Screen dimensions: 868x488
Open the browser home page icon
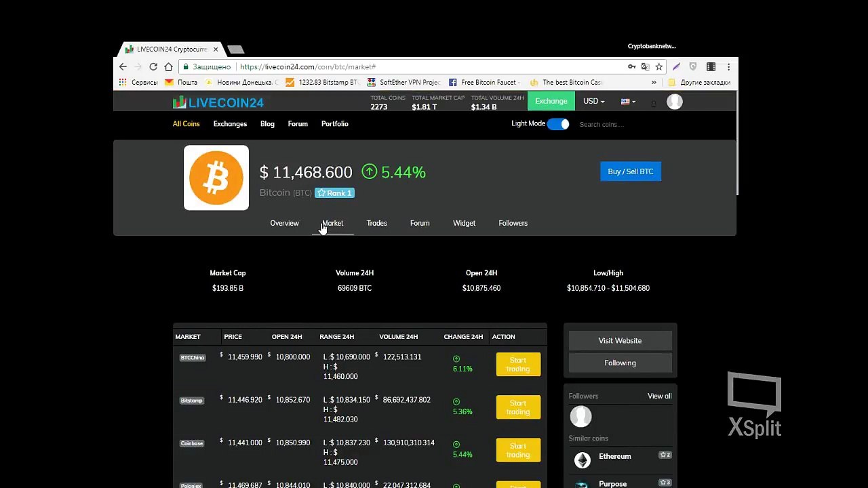[168, 67]
